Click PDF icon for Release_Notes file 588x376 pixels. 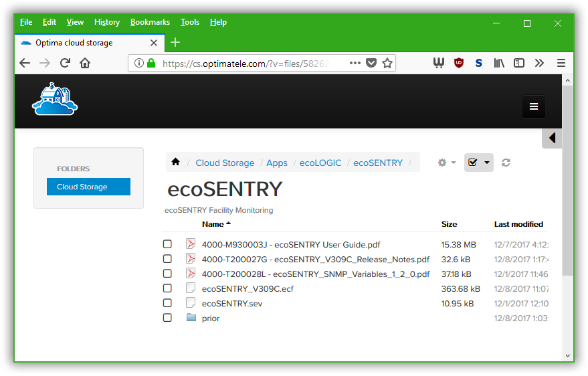click(191, 259)
